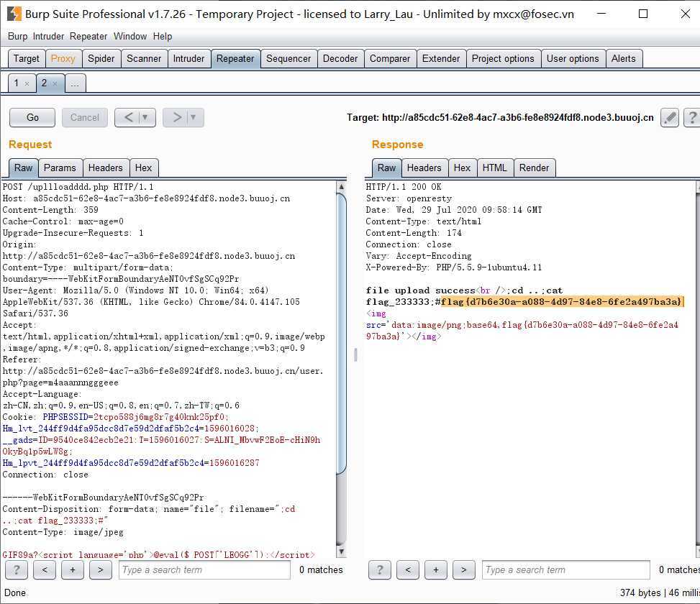
Task: Click plus button in request search bar
Action: pos(73,569)
